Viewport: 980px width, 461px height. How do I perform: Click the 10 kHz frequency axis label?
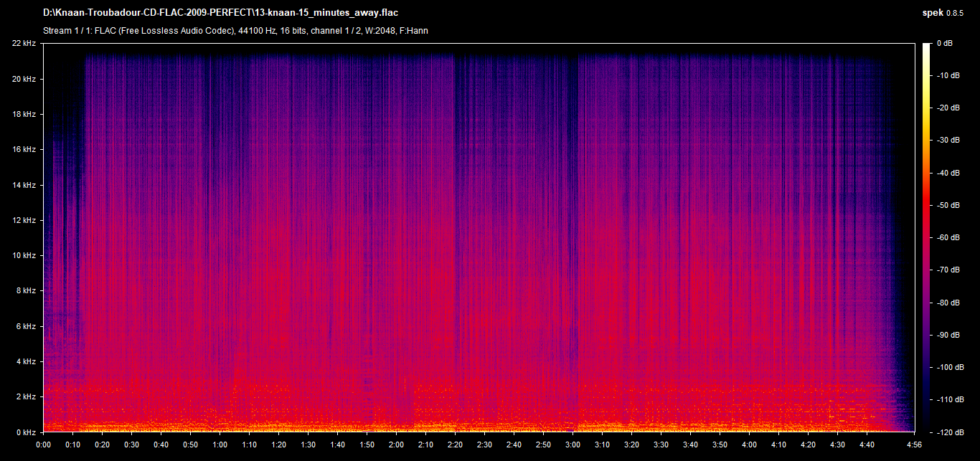click(x=24, y=256)
